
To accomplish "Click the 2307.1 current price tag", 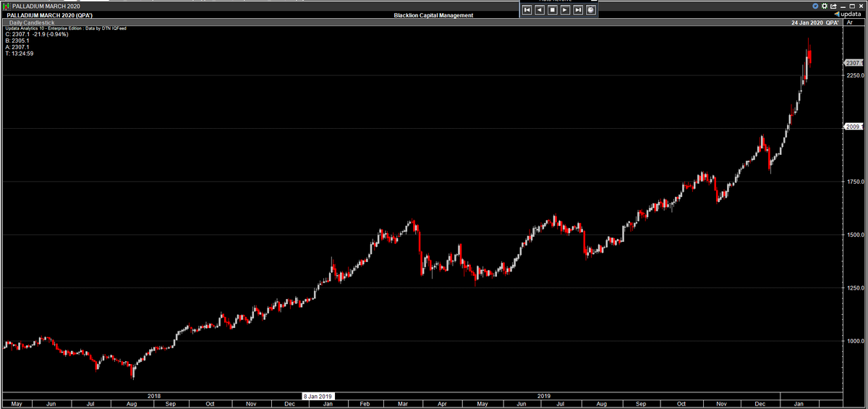I will tap(854, 63).
